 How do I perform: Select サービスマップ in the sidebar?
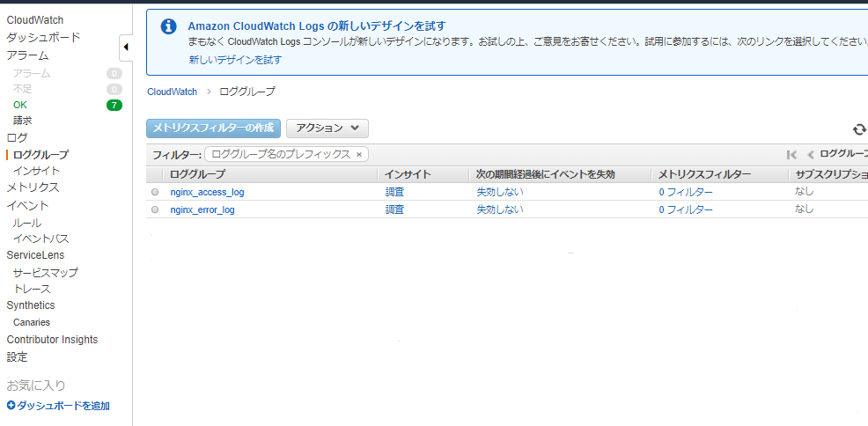coord(46,273)
